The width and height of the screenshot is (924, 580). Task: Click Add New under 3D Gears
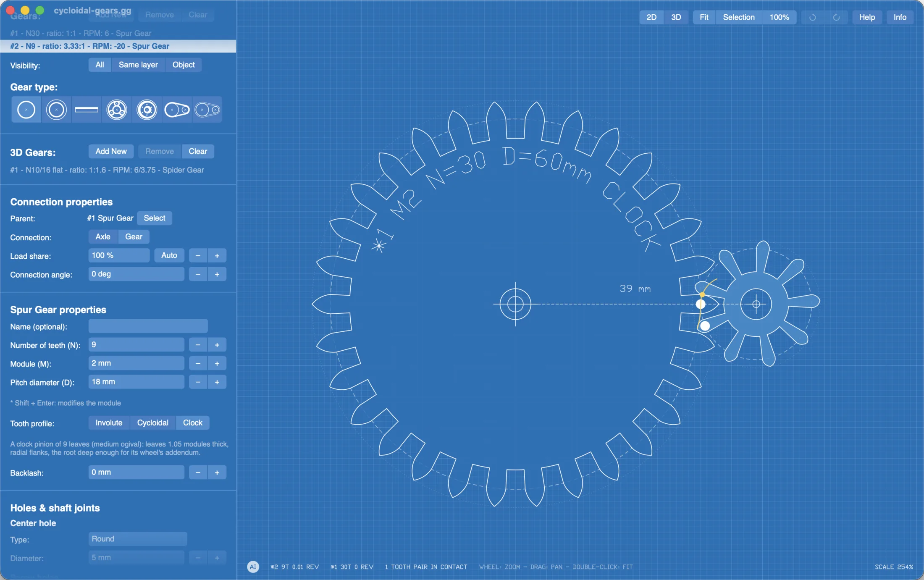click(x=111, y=151)
